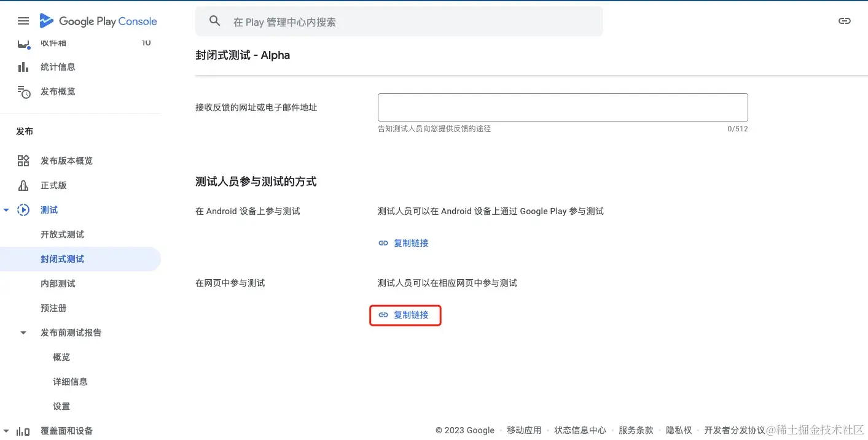This screenshot has height=440, width=868.
Task: Open 移动应用 footer link
Action: [524, 430]
